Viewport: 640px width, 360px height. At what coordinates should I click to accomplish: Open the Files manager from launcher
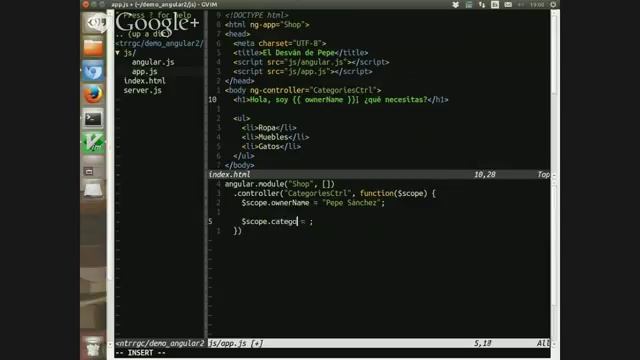click(93, 47)
